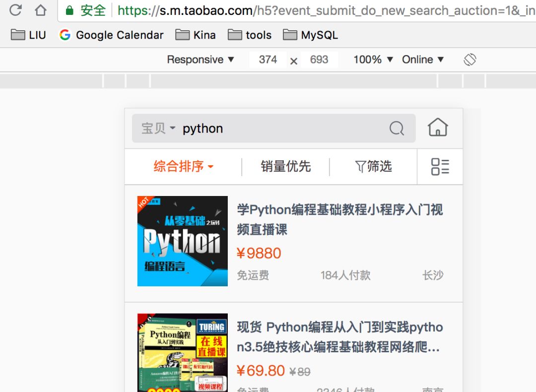Click the 免运费 label on first product
This screenshot has height=392, width=536.
coord(253,275)
